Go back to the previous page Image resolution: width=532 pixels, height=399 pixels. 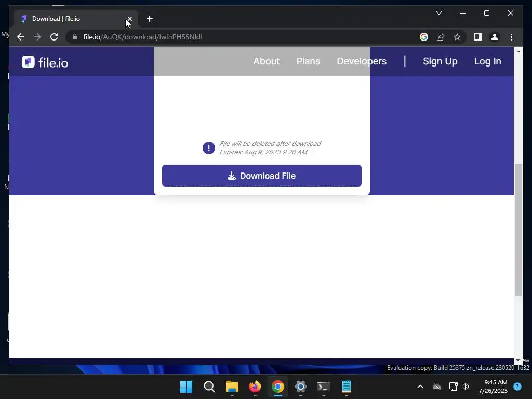21,37
